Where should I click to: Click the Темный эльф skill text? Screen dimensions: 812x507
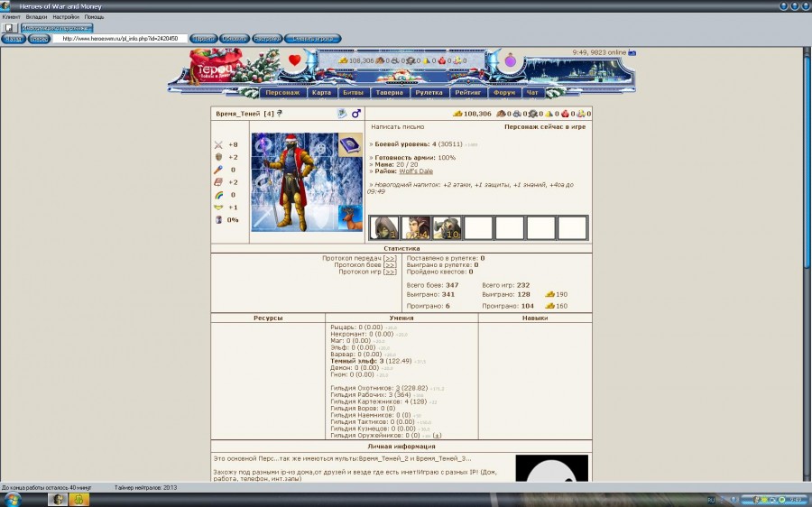coord(371,361)
